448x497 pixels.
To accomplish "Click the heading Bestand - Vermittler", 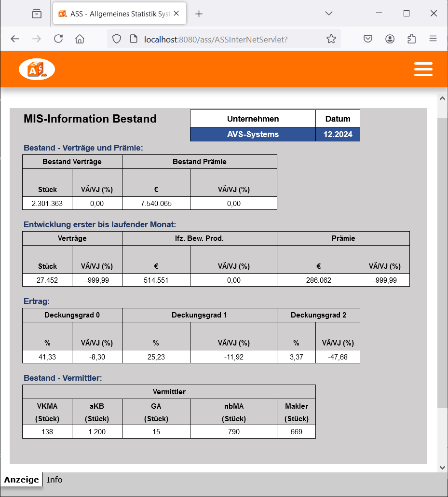I will [63, 378].
